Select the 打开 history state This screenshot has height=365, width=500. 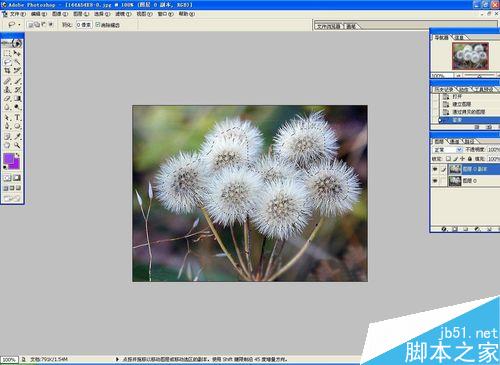click(x=457, y=96)
